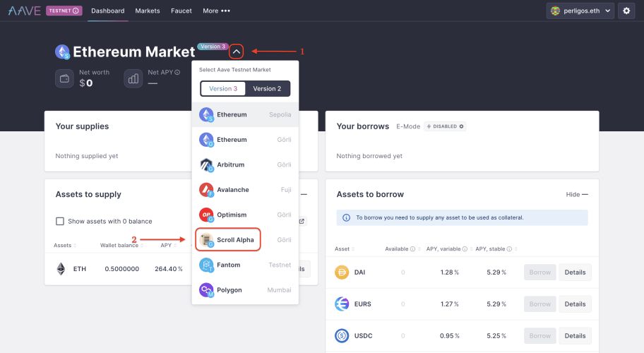644x353 pixels.
Task: Click the Avalanche Fuji network icon
Action: point(206,190)
